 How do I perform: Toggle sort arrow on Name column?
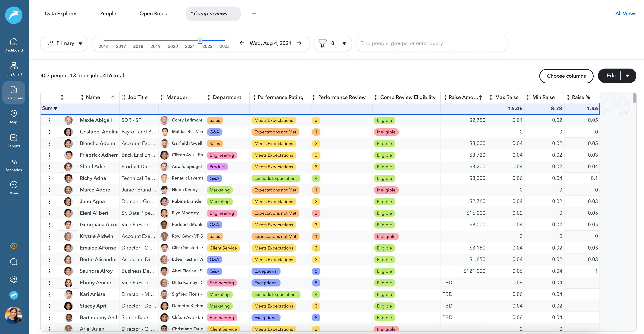pos(113,98)
